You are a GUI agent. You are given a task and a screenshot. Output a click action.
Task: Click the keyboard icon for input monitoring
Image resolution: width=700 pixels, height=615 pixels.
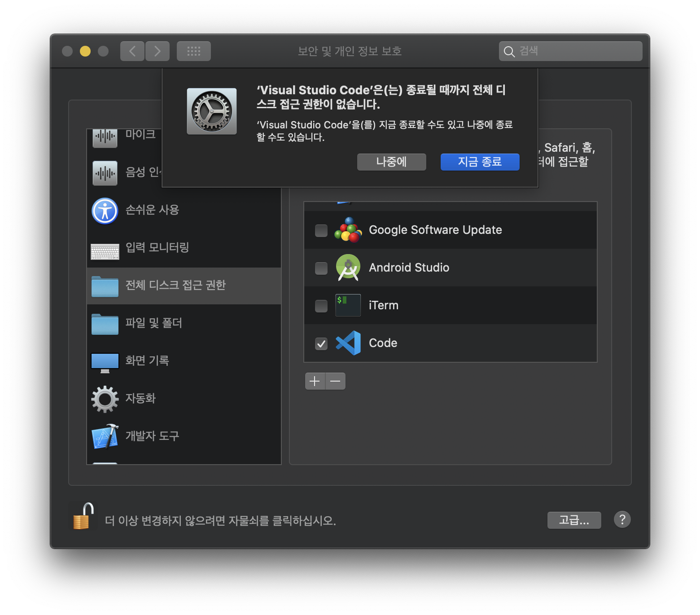pos(105,251)
